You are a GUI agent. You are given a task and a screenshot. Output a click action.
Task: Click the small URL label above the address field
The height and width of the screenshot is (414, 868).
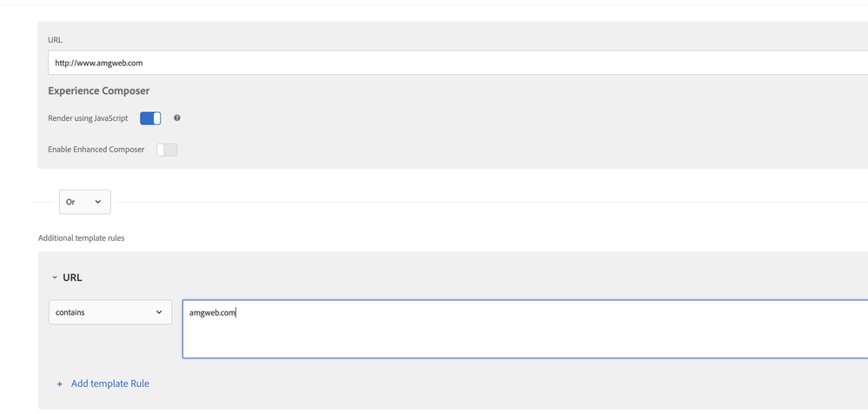[55, 40]
